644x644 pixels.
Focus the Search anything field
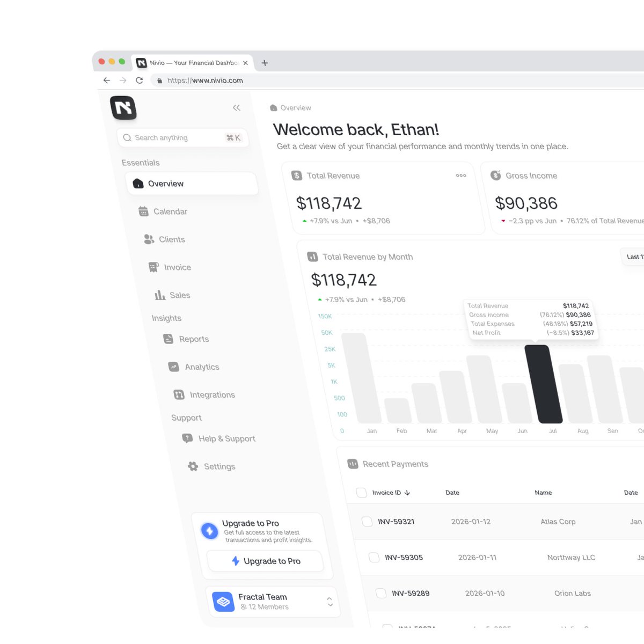(182, 138)
